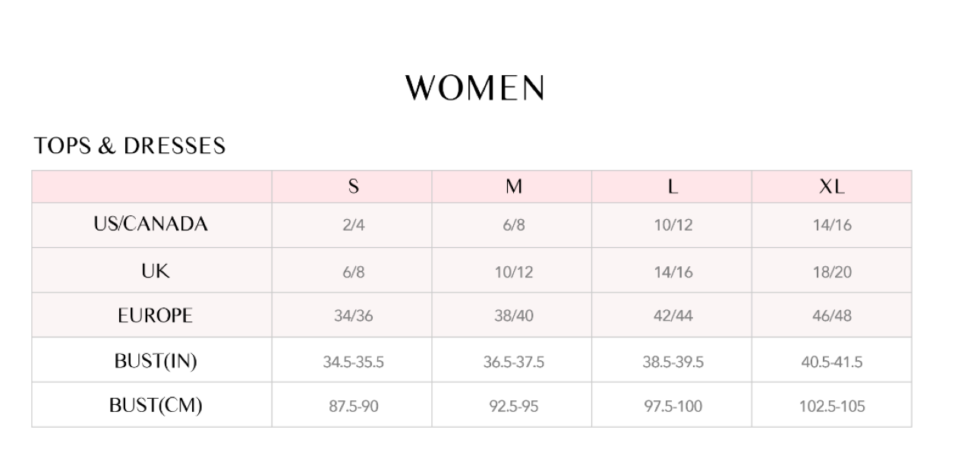Select the US/Canada 2/4 cell
The width and height of the screenshot is (980, 455).
coord(354,226)
